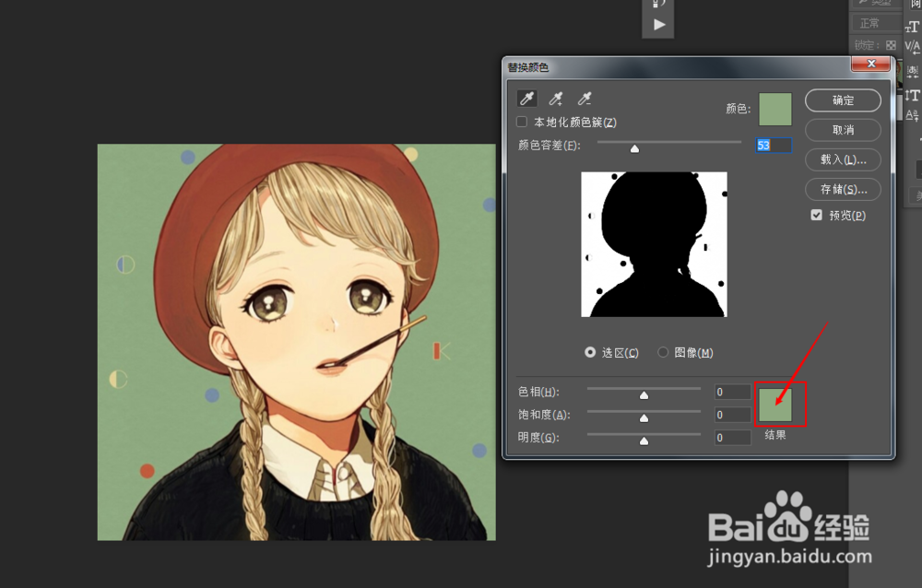Click the black-and-white selection preview thumbnail
The height and width of the screenshot is (588, 922).
(654, 244)
